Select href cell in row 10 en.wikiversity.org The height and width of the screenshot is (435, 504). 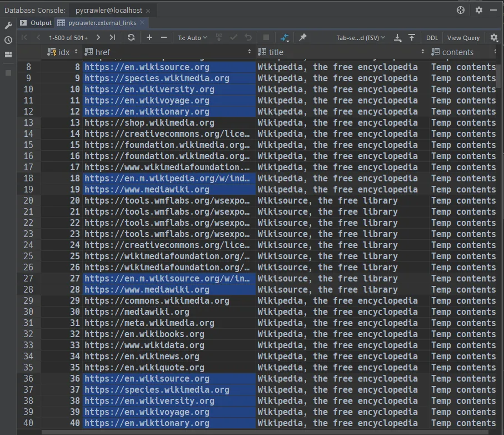pos(169,89)
